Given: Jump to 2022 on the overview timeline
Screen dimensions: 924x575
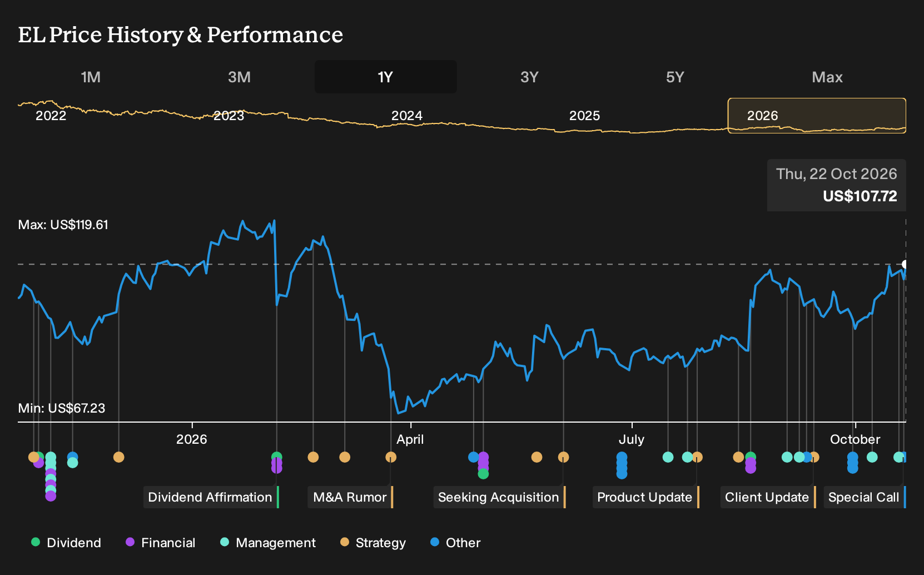Looking at the screenshot, I should 51,116.
